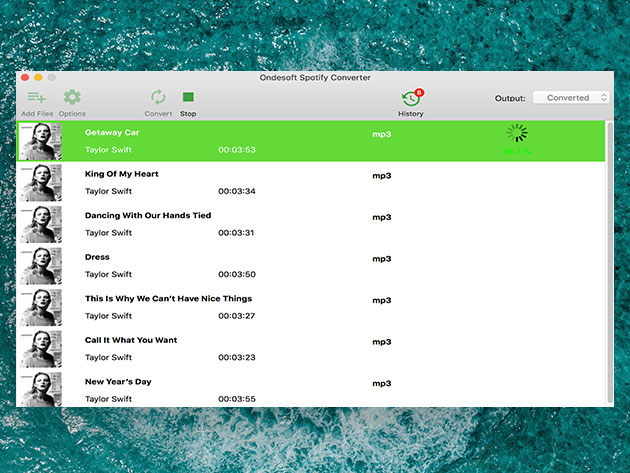Image resolution: width=630 pixels, height=473 pixels.
Task: Click mp3 format in New Year's Day row
Action: pyautogui.click(x=382, y=383)
